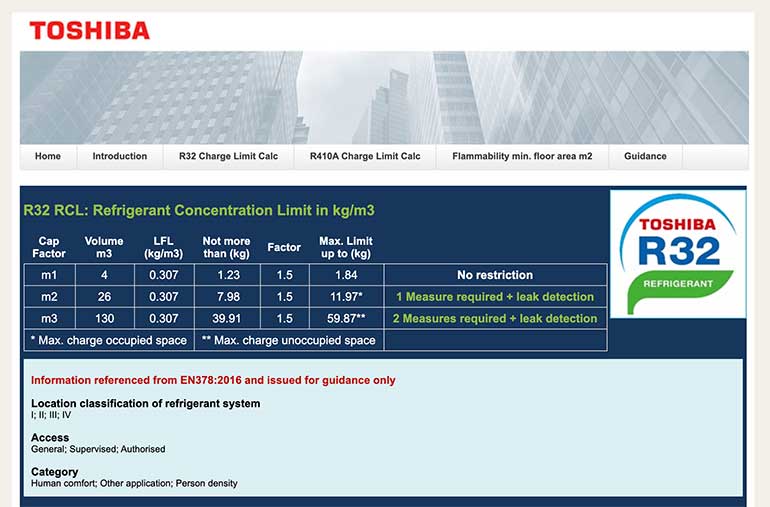Click the Max. Limit up to (kg) header

[346, 247]
